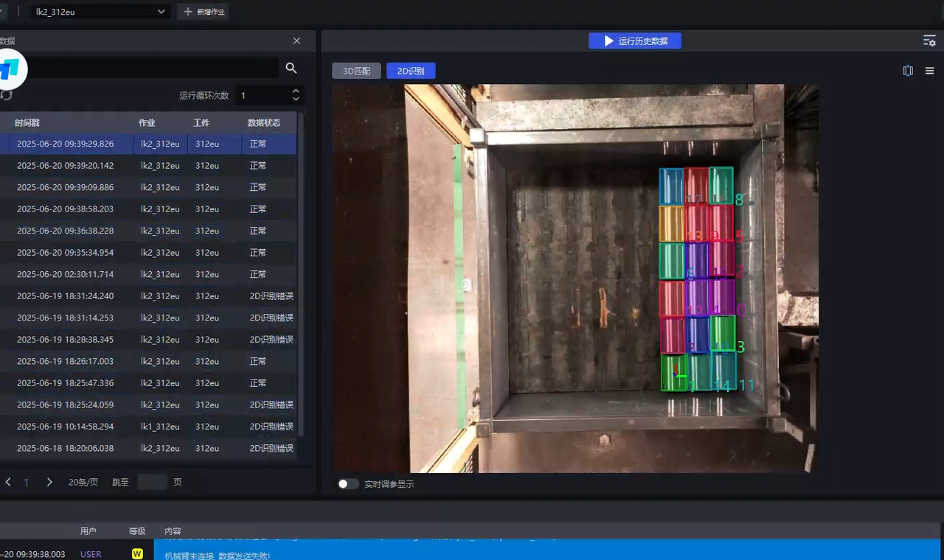Decrease the 运行循环次数 value with down arrow
The height and width of the screenshot is (560, 944).
296,99
